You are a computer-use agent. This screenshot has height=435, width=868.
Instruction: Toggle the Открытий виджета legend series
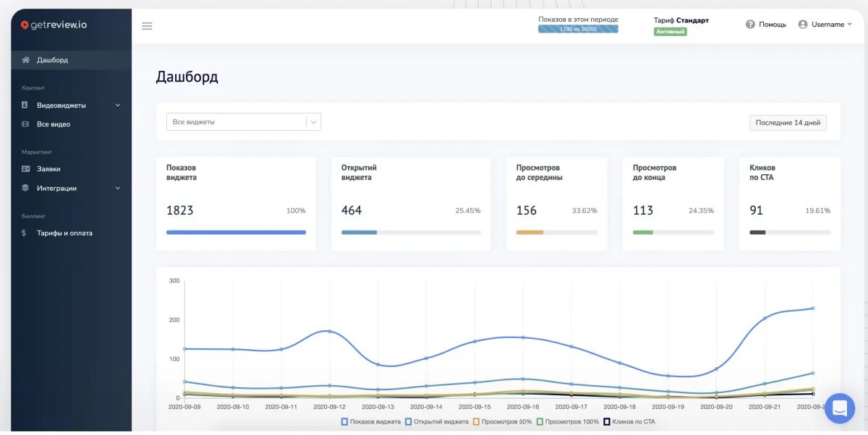point(437,421)
